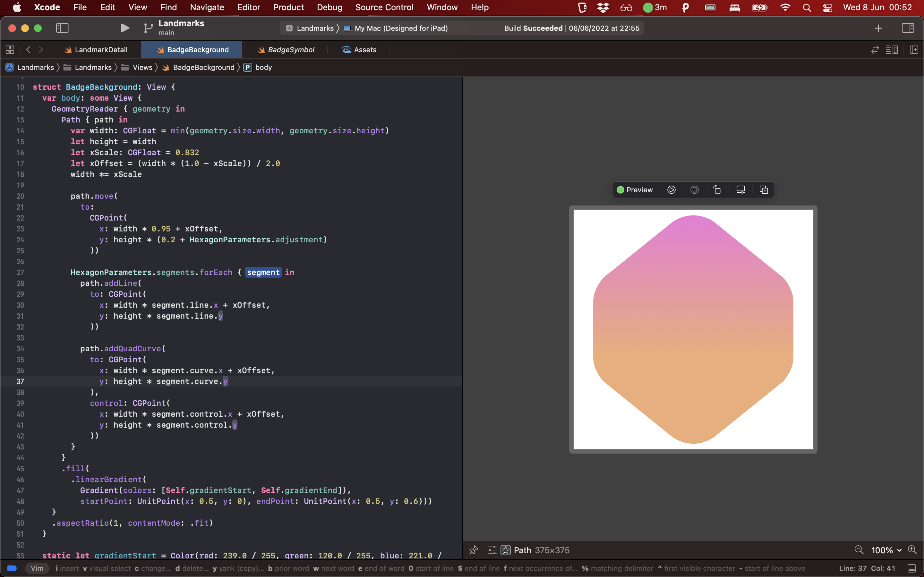Open the editor options menu at top right
This screenshot has width=924, height=577.
[x=892, y=50]
